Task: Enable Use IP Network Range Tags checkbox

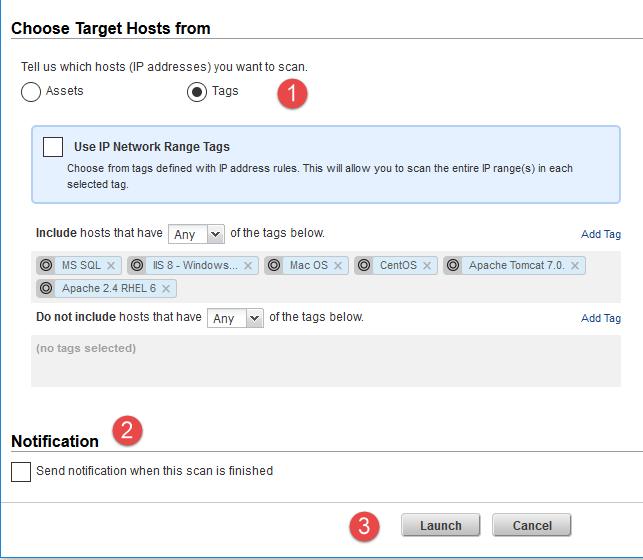Action: (53, 147)
